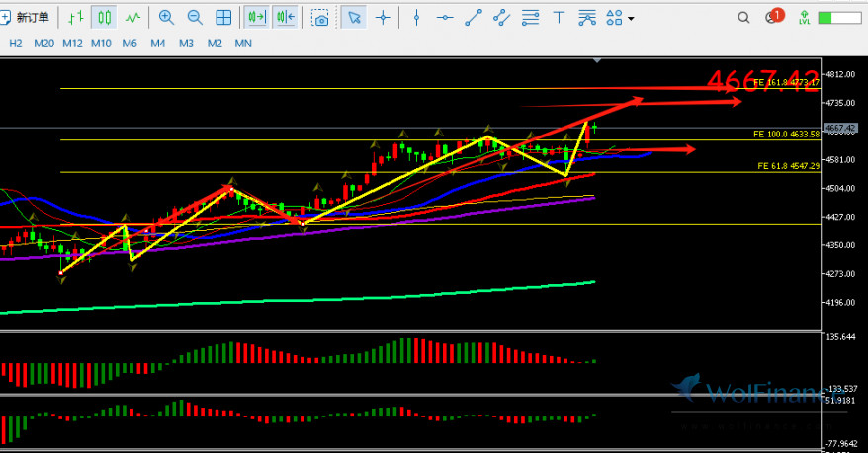Screen dimensions: 868x453
Task: Zoom out on the chart
Action: [195, 18]
